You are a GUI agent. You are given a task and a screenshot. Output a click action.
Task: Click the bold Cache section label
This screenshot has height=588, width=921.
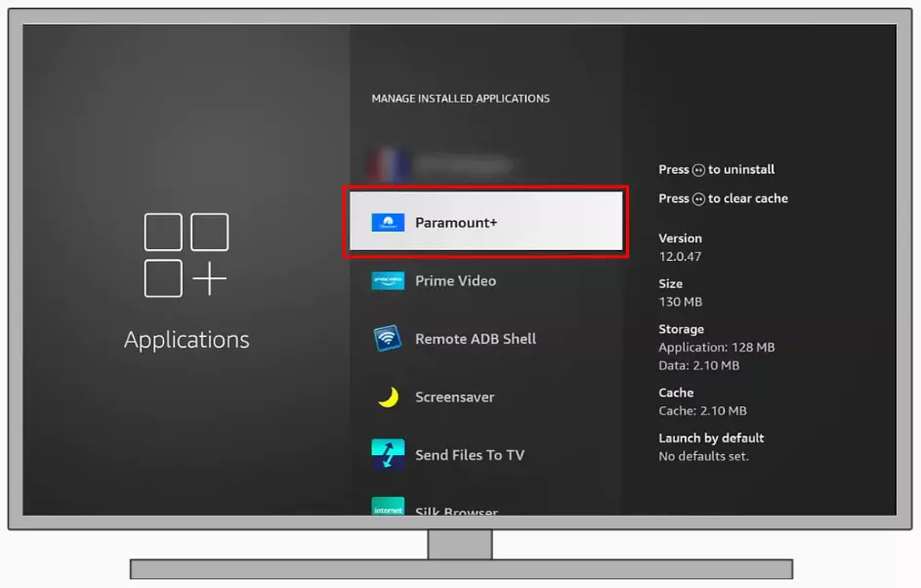tap(676, 393)
